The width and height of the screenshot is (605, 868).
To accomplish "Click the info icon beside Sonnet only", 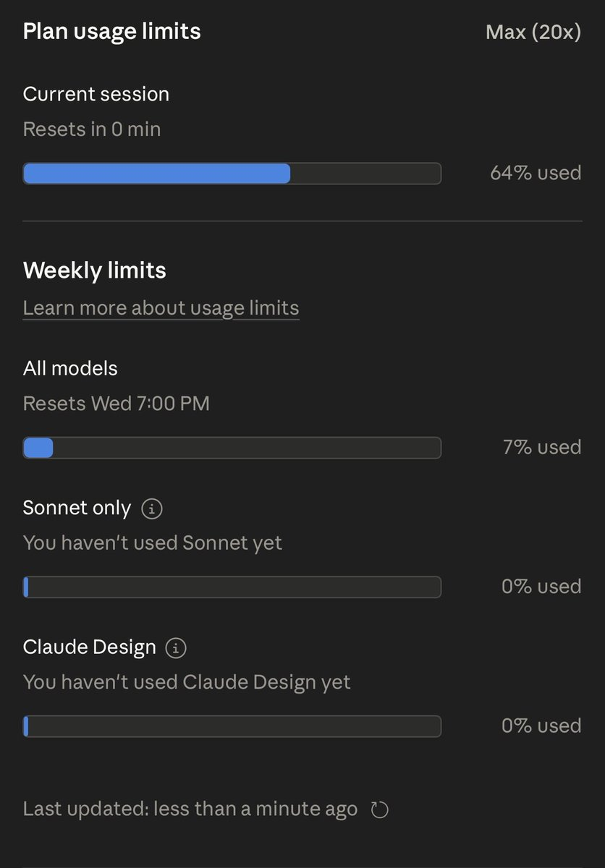I will (151, 509).
